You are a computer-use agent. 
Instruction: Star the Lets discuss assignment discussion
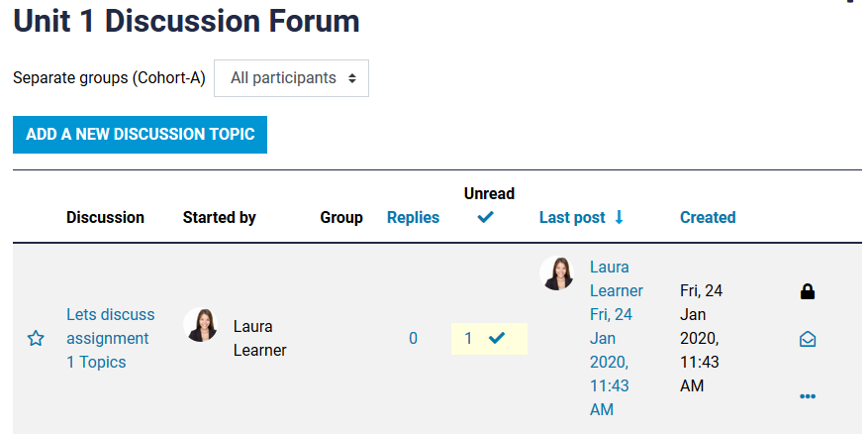[36, 338]
